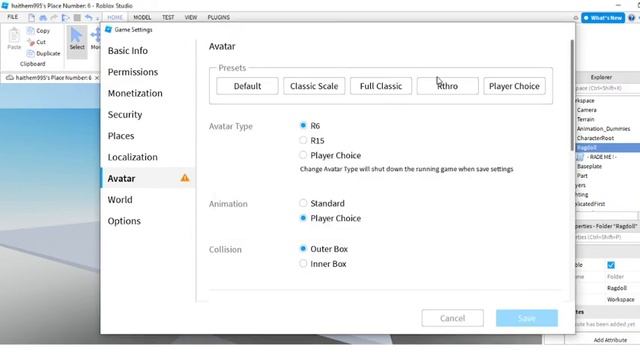This screenshot has width=640, height=360.
Task: Click the Paste clipboard icon
Action: click(x=14, y=36)
